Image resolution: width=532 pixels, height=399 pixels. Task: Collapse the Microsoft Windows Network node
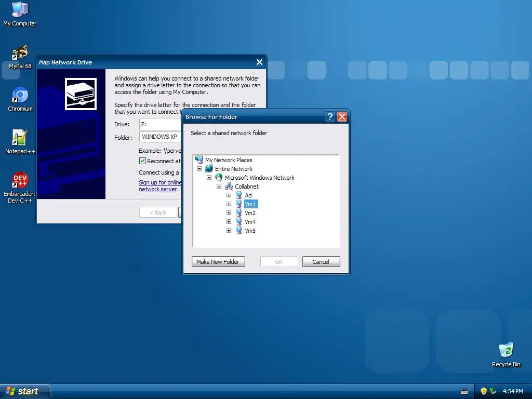tap(209, 178)
